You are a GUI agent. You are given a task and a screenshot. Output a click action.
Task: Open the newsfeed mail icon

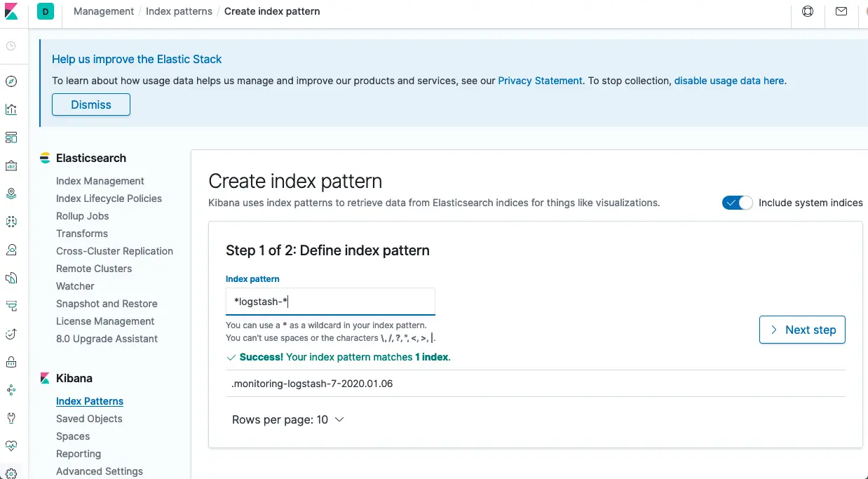[841, 11]
